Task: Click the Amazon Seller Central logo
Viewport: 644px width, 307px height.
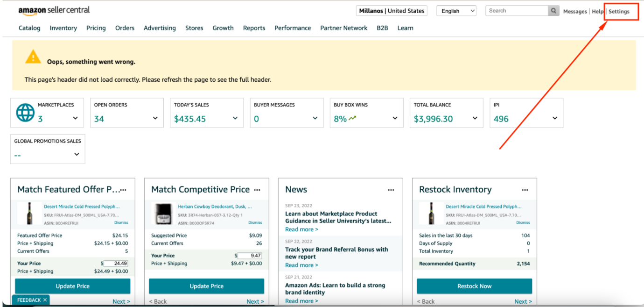Action: coord(54,10)
